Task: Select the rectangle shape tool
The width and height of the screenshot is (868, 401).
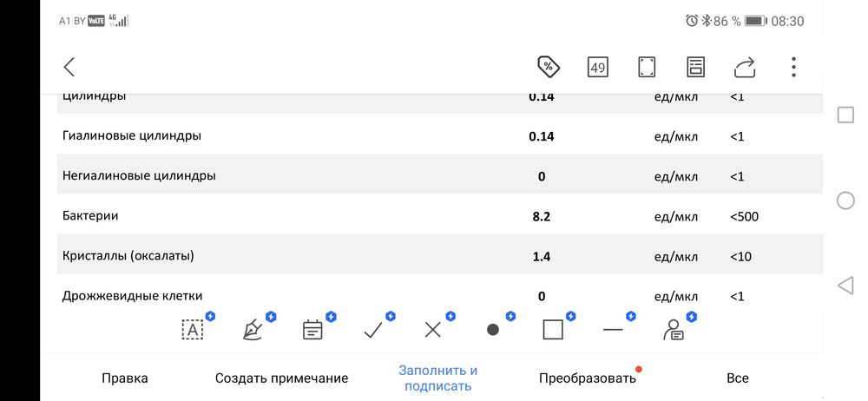Action: pos(553,330)
